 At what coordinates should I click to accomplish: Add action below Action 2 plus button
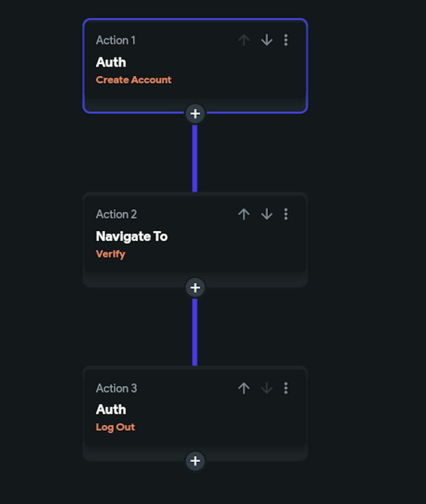click(x=195, y=288)
